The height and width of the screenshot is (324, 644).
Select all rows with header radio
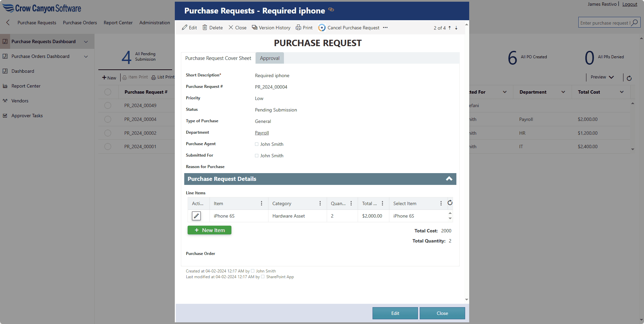pyautogui.click(x=108, y=92)
